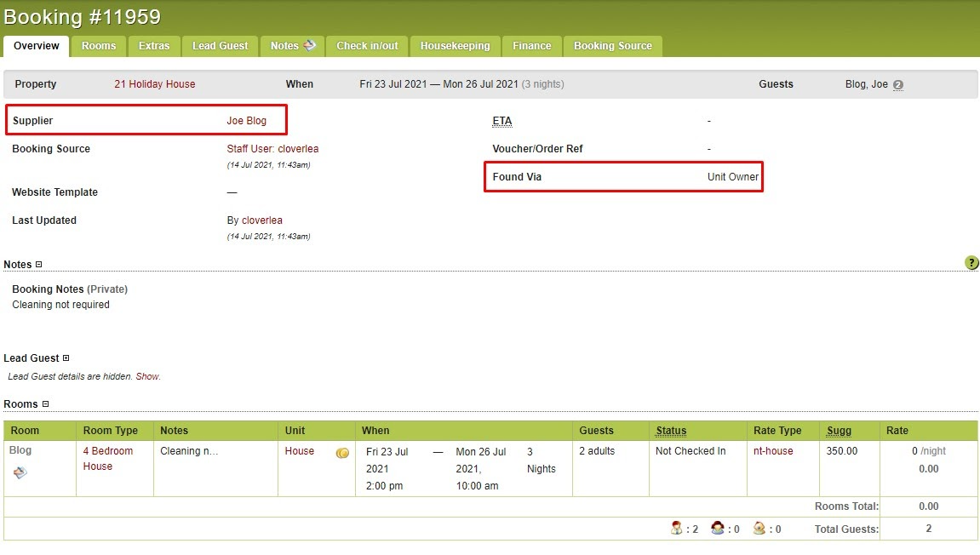
Task: Open the Notes tab
Action: pyautogui.click(x=293, y=46)
